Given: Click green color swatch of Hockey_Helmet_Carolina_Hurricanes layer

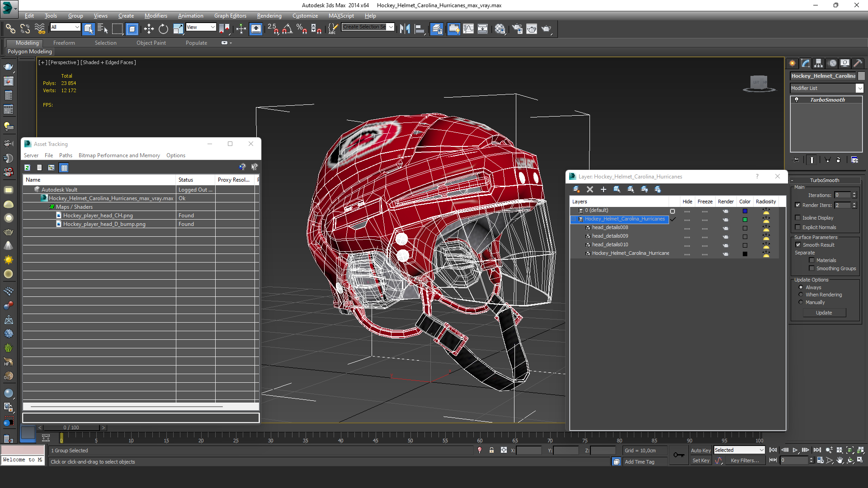Looking at the screenshot, I should pos(745,220).
